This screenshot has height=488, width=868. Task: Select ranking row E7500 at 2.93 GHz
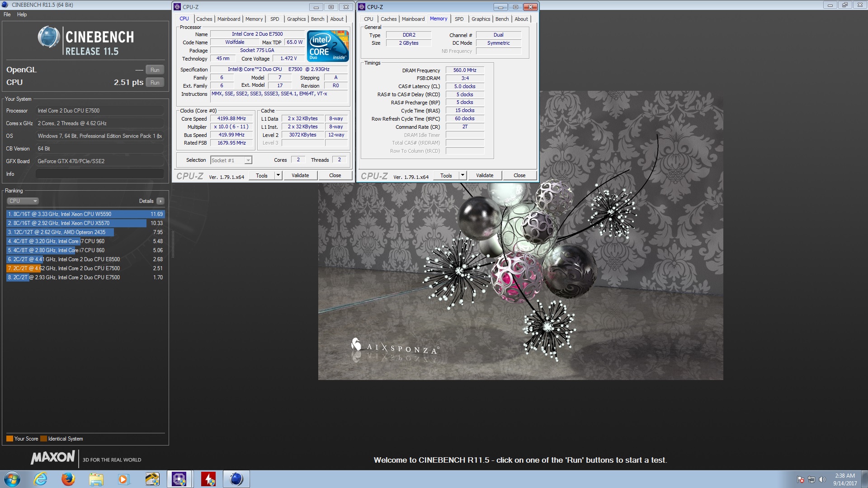coord(85,277)
